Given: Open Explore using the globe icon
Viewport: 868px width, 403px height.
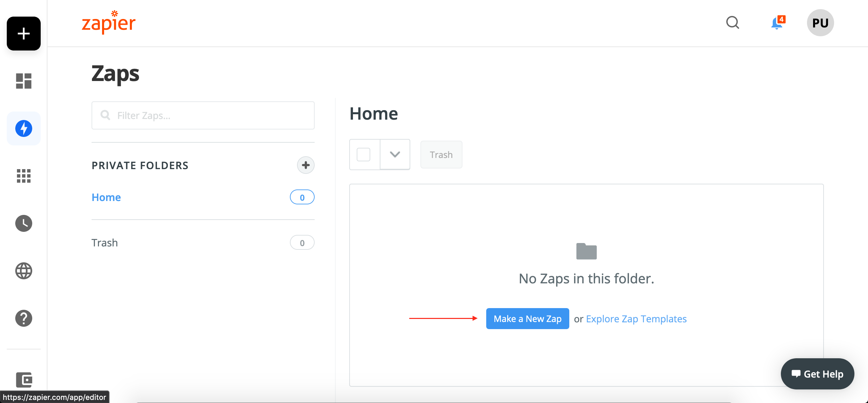Looking at the screenshot, I should [x=23, y=271].
